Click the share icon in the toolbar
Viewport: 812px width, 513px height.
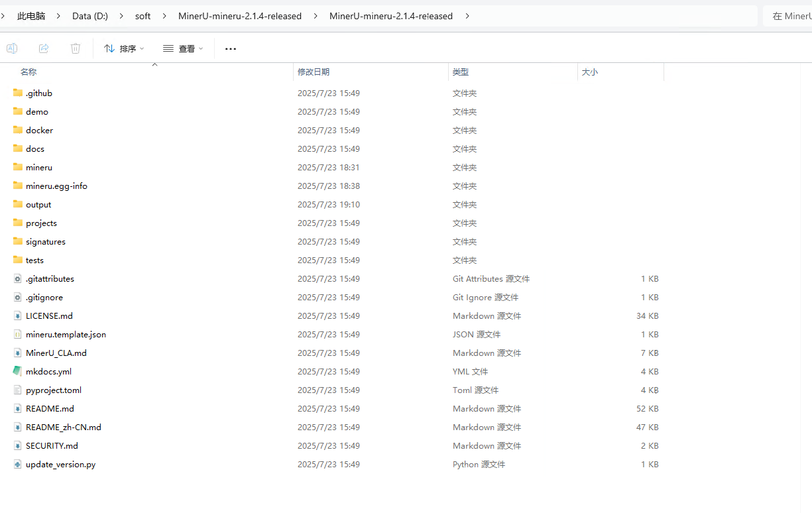(44, 48)
